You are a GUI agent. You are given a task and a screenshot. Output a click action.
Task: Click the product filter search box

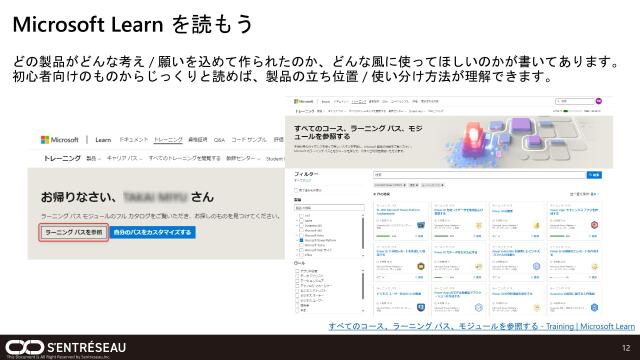click(x=329, y=208)
